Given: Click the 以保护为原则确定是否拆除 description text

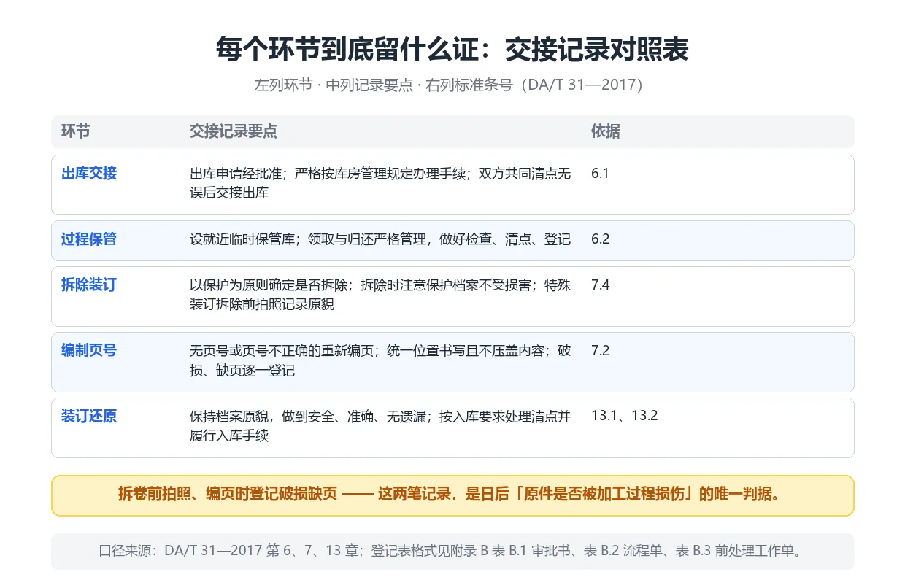Looking at the screenshot, I should tap(381, 295).
